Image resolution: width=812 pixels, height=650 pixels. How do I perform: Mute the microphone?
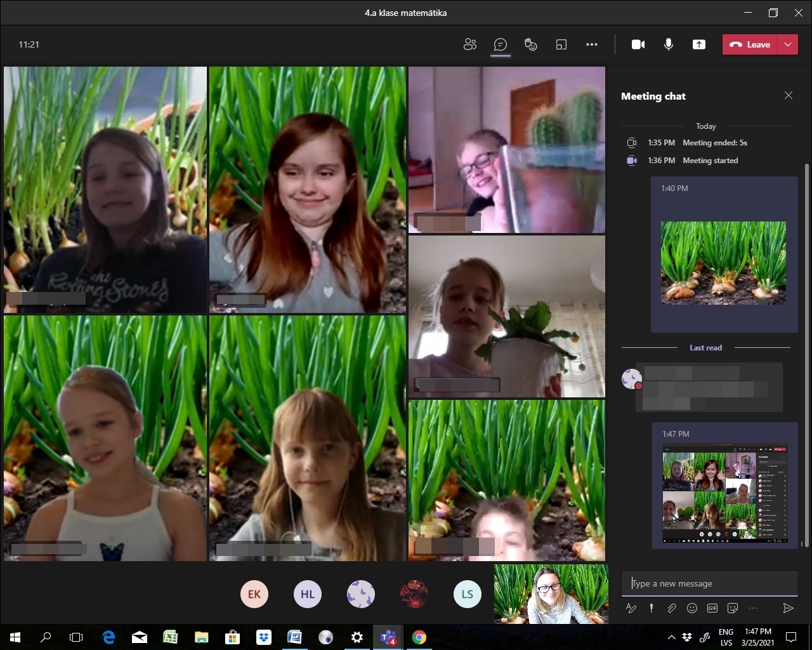(x=669, y=44)
